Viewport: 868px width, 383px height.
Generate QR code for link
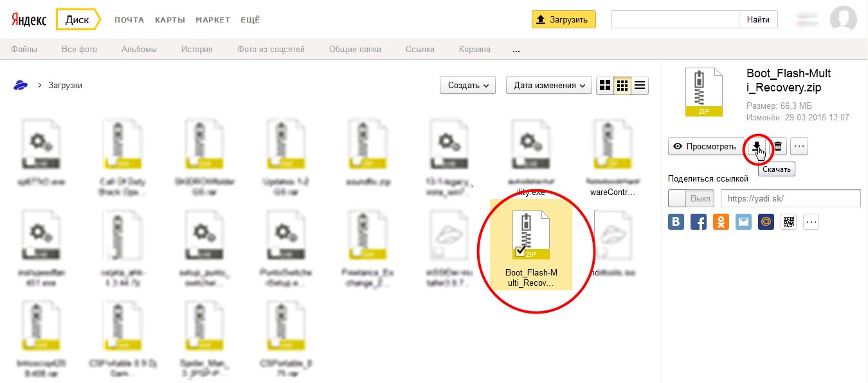[788, 222]
